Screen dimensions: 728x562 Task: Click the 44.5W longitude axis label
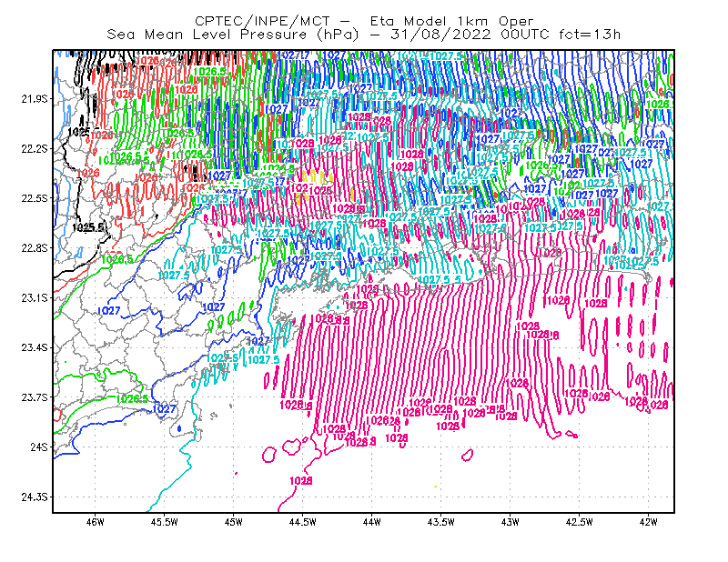[x=303, y=522]
